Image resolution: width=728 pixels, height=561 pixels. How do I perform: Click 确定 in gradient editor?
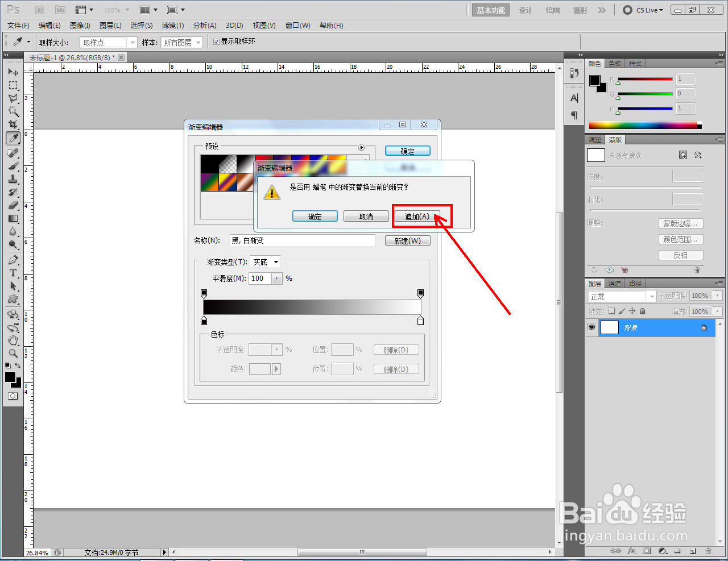pos(408,151)
